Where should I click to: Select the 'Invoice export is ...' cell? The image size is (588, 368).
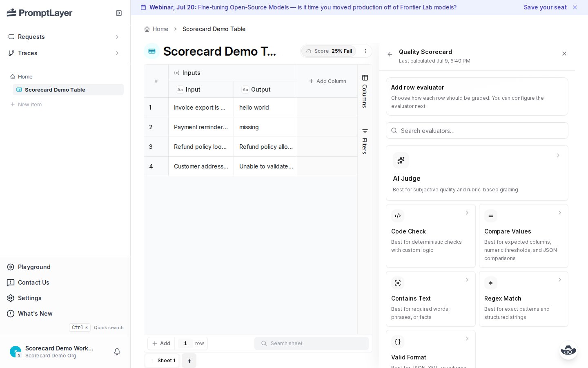(201, 108)
